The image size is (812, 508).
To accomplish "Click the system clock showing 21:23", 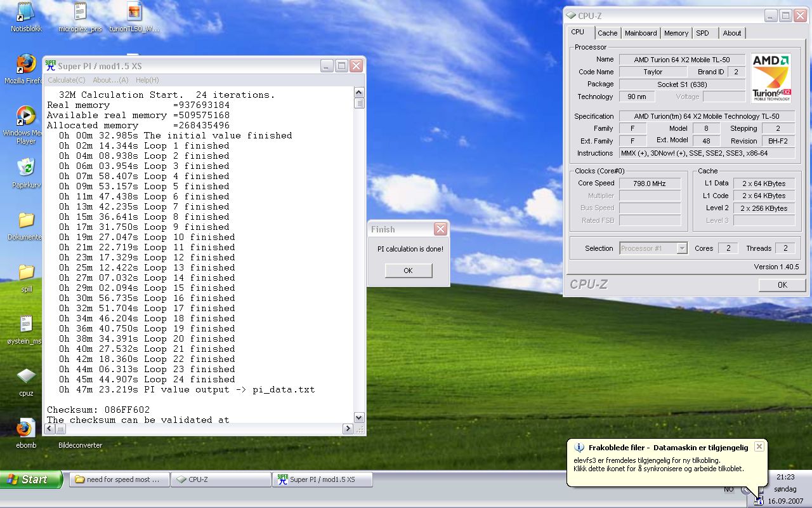I will [x=785, y=477].
